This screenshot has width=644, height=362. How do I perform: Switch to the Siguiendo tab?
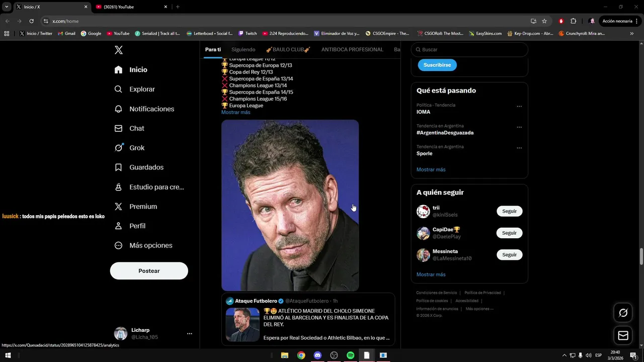point(243,50)
